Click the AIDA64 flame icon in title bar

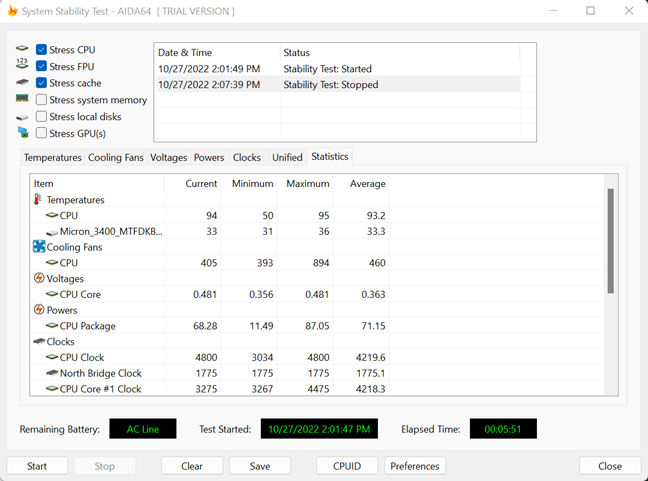pyautogui.click(x=12, y=11)
